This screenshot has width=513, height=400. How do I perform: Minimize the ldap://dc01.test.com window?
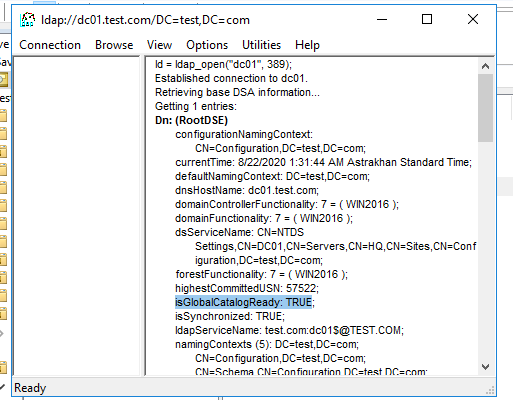[382, 19]
